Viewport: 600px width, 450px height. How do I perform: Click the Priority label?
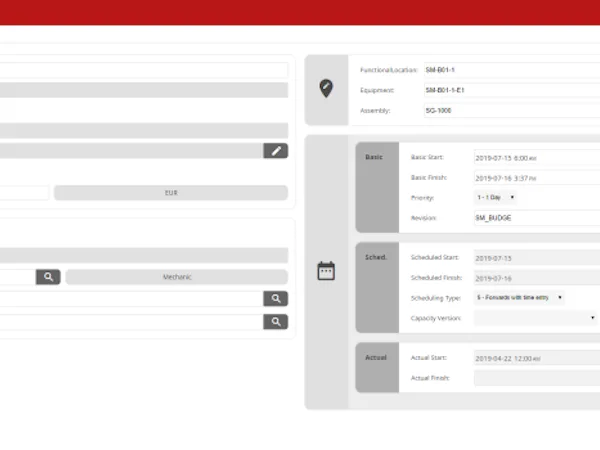point(422,198)
